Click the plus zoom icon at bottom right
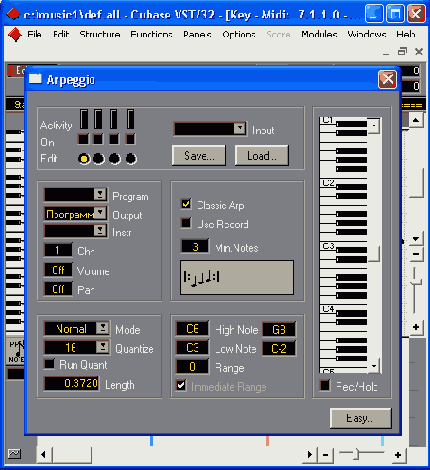 coord(398,455)
